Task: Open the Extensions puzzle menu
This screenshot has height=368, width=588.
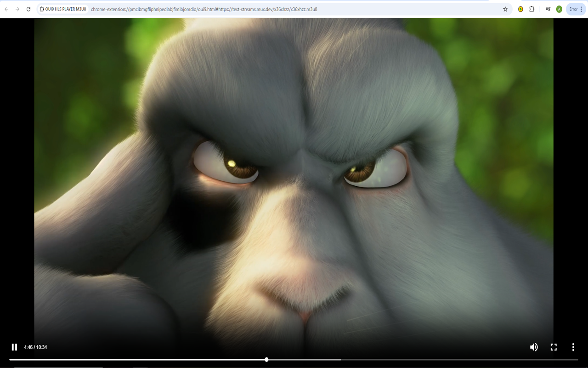Action: click(x=532, y=9)
